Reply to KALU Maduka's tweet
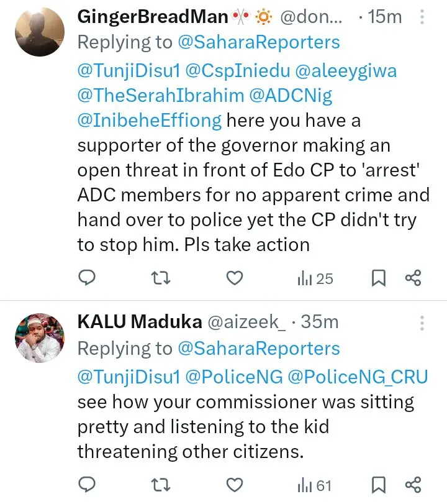Viewport: 447px width, 504px height. [88, 485]
